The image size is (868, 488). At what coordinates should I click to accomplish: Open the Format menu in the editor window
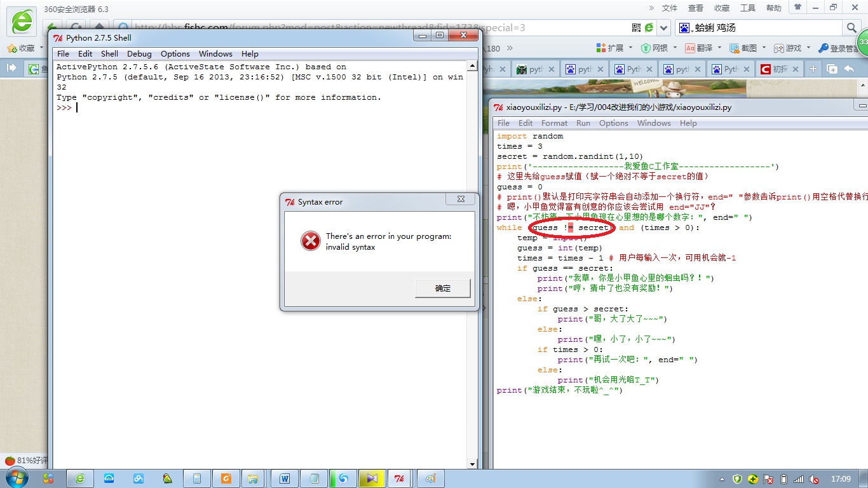pos(554,123)
